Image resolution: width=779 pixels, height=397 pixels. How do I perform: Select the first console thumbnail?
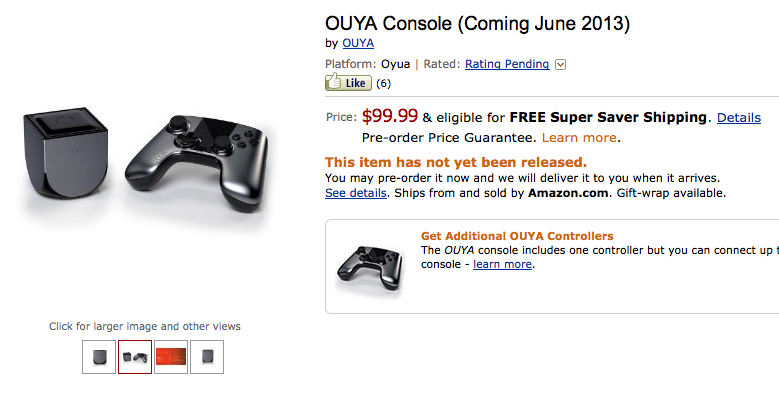99,357
